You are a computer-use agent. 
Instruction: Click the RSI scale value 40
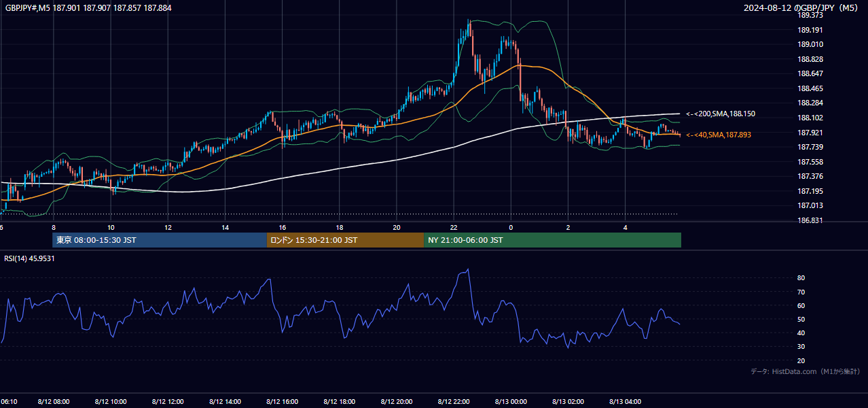(x=801, y=333)
